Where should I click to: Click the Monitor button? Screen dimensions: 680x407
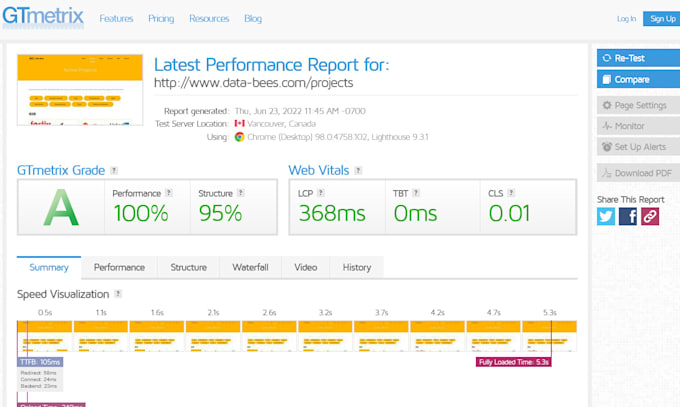click(638, 126)
